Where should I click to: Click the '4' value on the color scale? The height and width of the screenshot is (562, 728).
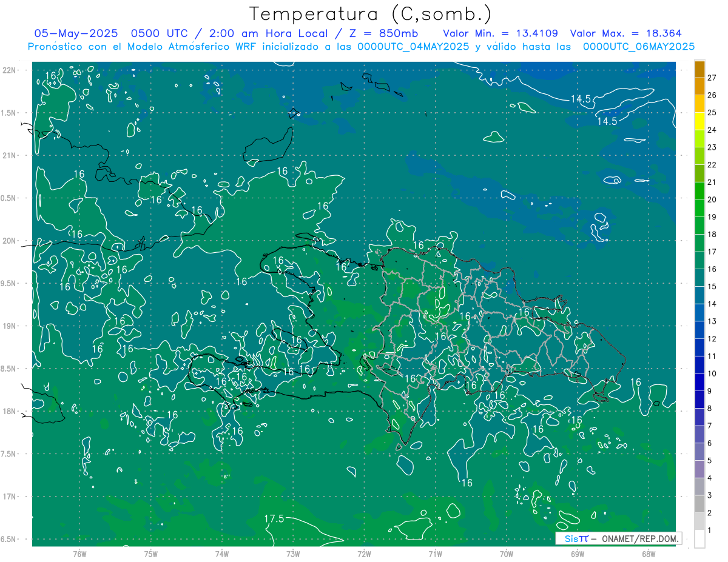(x=710, y=478)
